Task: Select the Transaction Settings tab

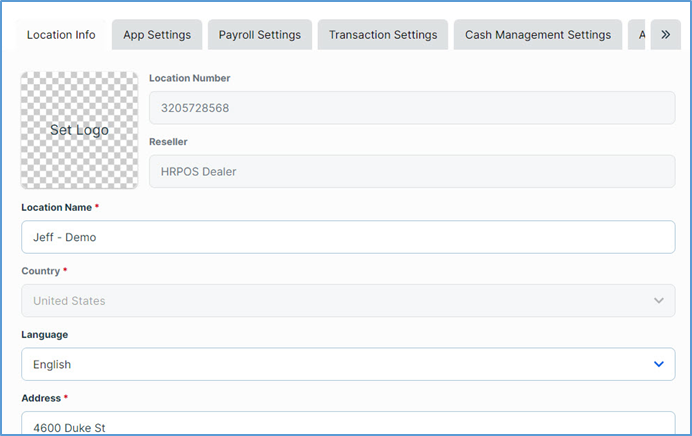Action: click(x=382, y=35)
